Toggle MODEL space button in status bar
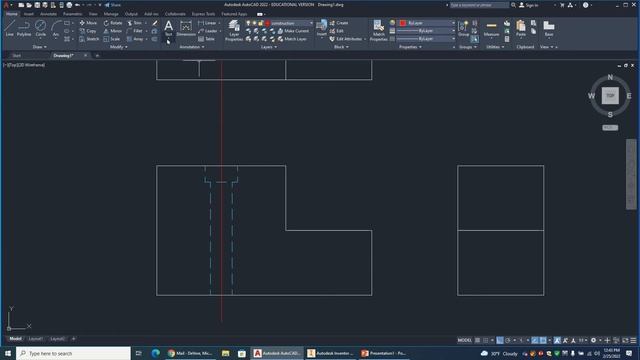Screen dimensions: 640x360 tap(464, 340)
